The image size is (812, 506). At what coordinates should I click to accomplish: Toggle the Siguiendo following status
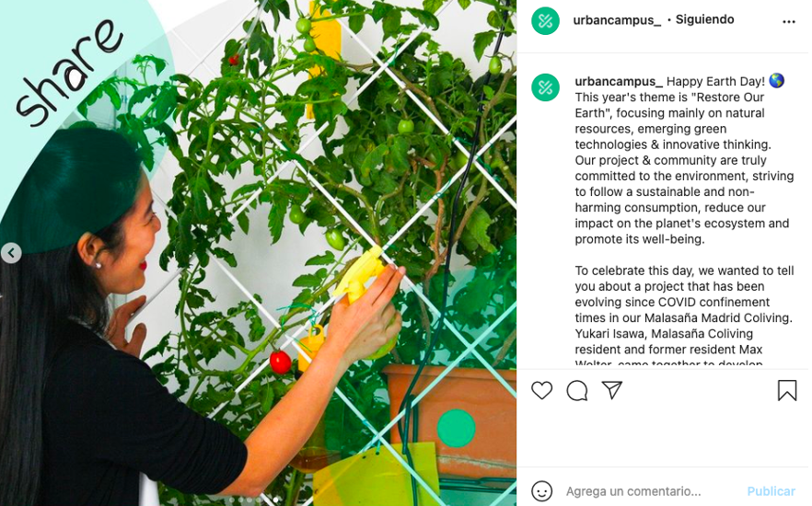704,19
